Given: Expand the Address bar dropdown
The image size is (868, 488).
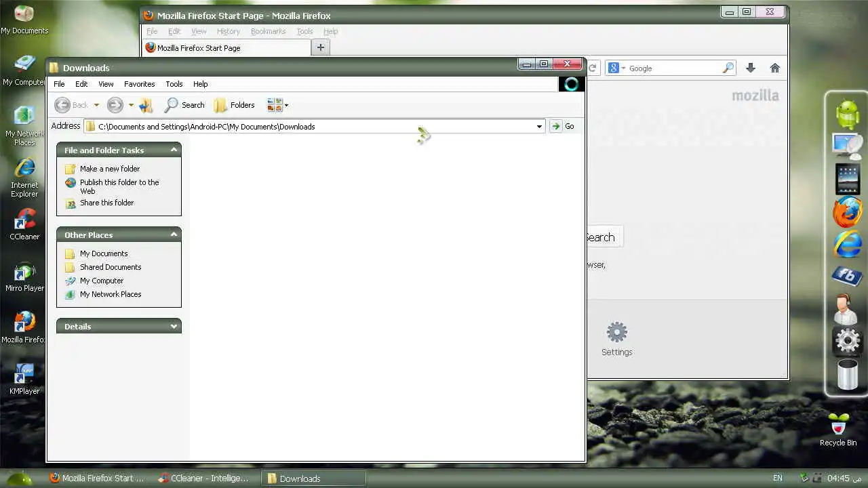Looking at the screenshot, I should (539, 127).
